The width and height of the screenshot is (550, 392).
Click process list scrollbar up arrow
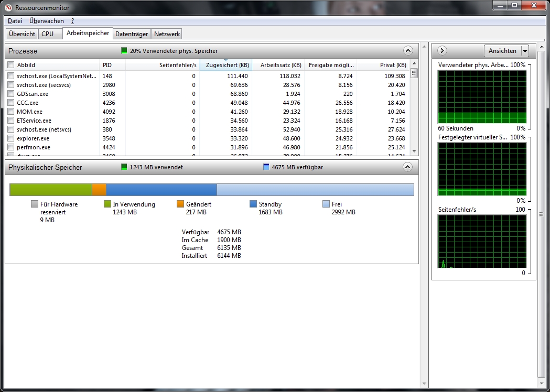414,63
